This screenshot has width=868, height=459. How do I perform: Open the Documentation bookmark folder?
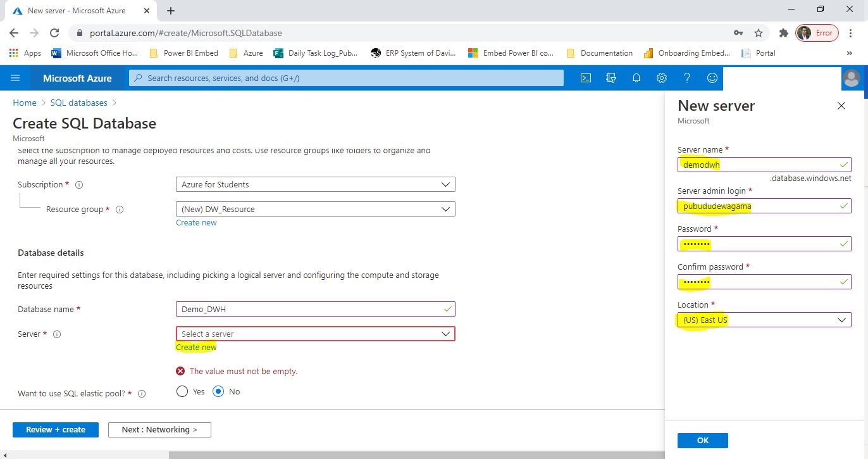(x=600, y=53)
